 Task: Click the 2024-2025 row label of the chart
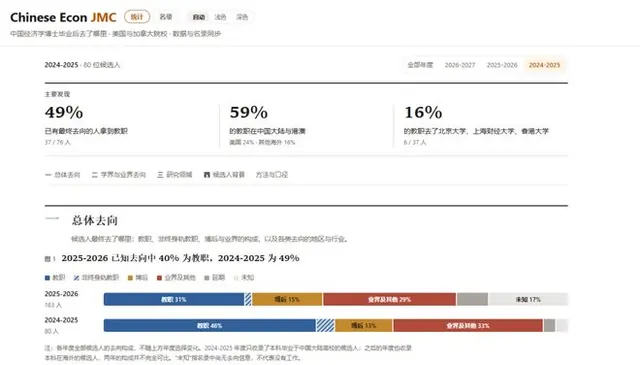point(61,320)
